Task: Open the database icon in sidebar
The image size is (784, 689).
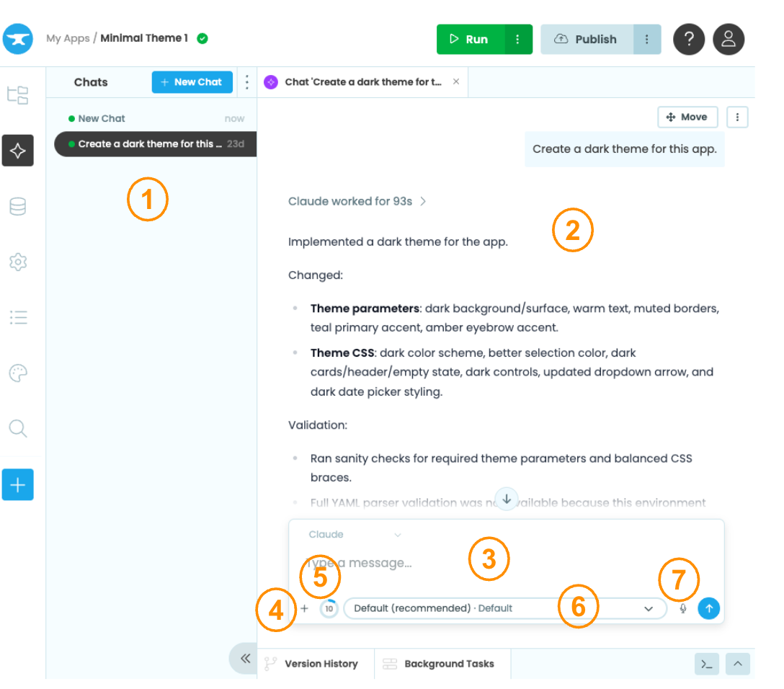Action: click(18, 206)
